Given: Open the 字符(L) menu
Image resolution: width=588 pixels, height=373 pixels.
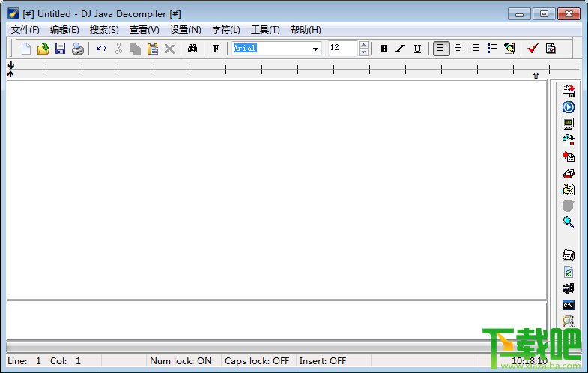Looking at the screenshot, I should [226, 30].
